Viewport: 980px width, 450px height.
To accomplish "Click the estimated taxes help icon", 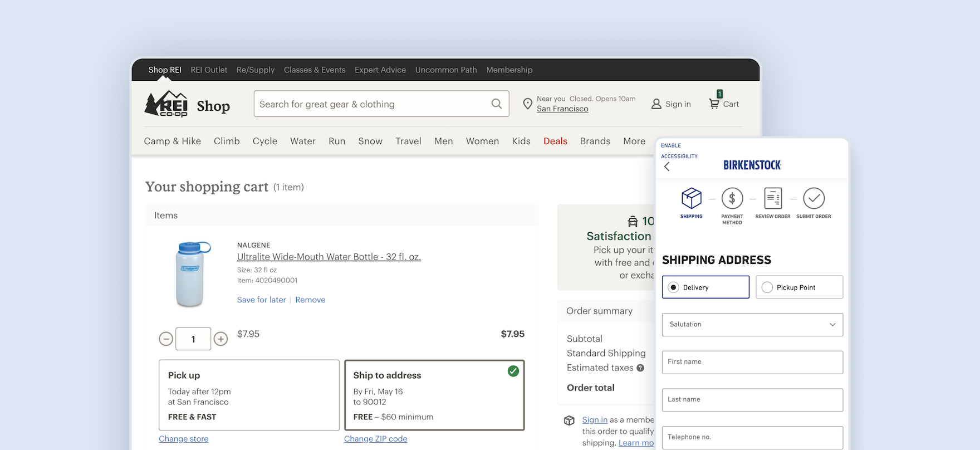I will pyautogui.click(x=640, y=368).
